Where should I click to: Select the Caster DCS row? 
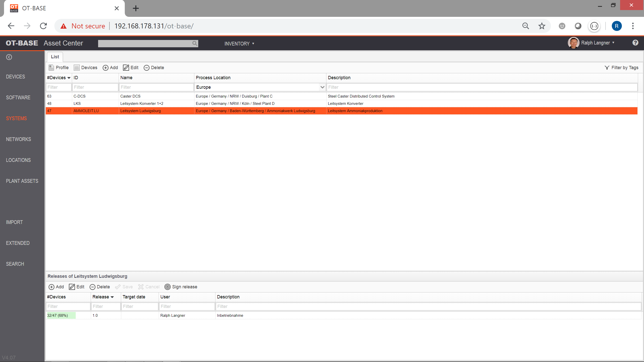[x=342, y=96]
